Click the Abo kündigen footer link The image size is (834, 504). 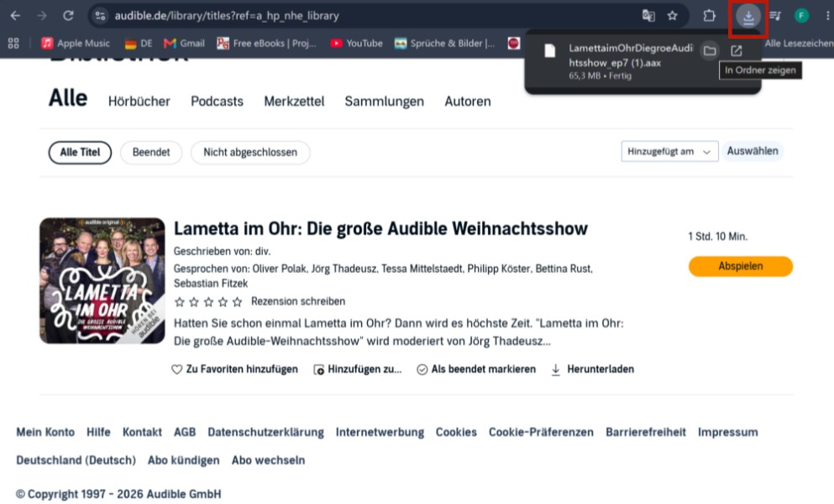pos(183,460)
